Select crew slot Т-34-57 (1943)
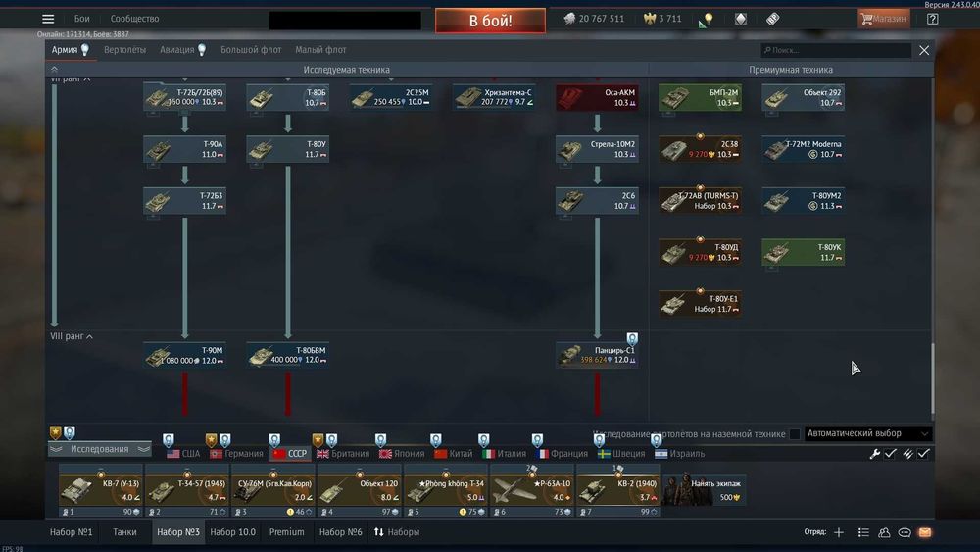This screenshot has width=980, height=552. point(187,490)
